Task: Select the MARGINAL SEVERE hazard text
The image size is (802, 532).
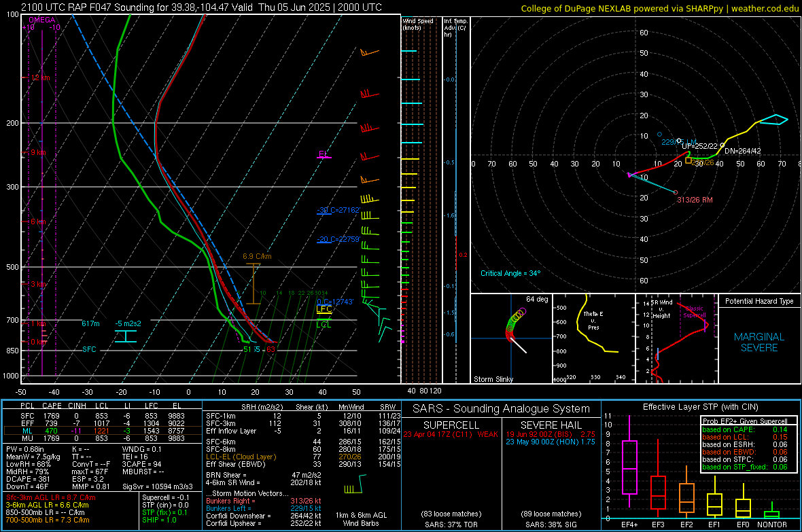Action: (759, 342)
